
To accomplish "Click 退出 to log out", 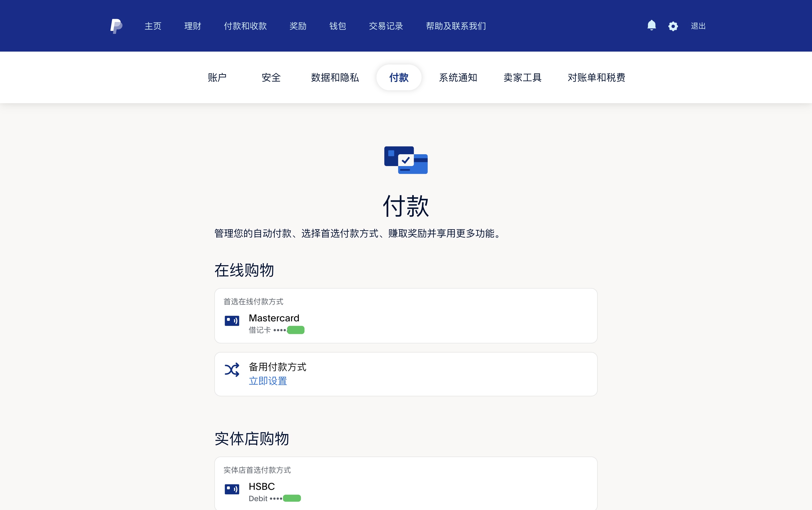I will 698,26.
